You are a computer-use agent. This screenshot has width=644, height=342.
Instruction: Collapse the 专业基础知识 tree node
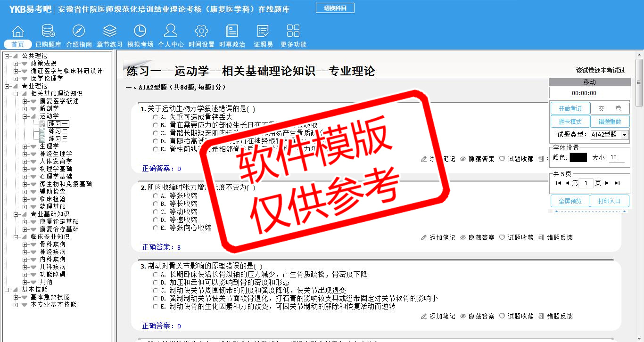tap(16, 214)
